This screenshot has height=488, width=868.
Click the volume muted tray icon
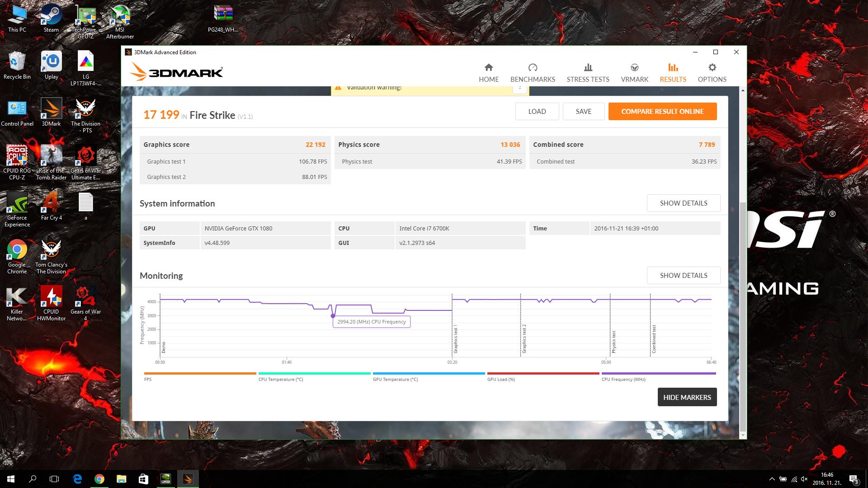pos(804,479)
